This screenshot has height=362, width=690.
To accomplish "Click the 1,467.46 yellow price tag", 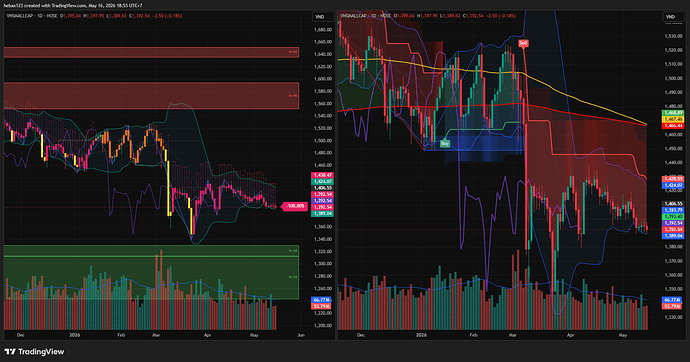I will tap(673, 120).
